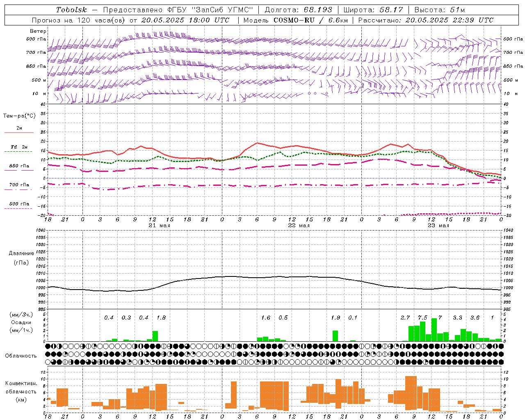Click the provider text ФГБУ "ЗапСиб УГМС"
Viewport: 525px width, 420px height.
211,10
